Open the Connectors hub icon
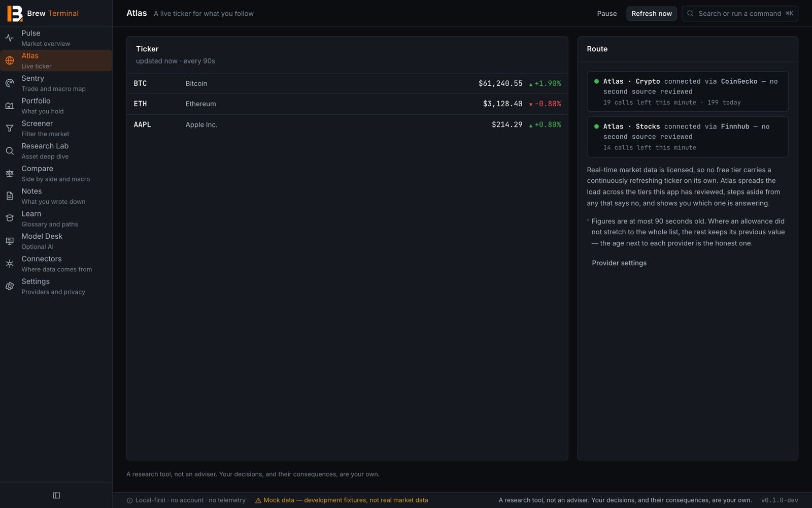The image size is (812, 508). coord(10,264)
